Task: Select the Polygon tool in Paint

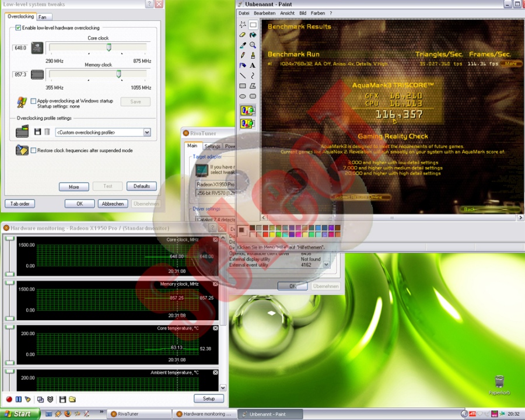Action: tap(253, 86)
